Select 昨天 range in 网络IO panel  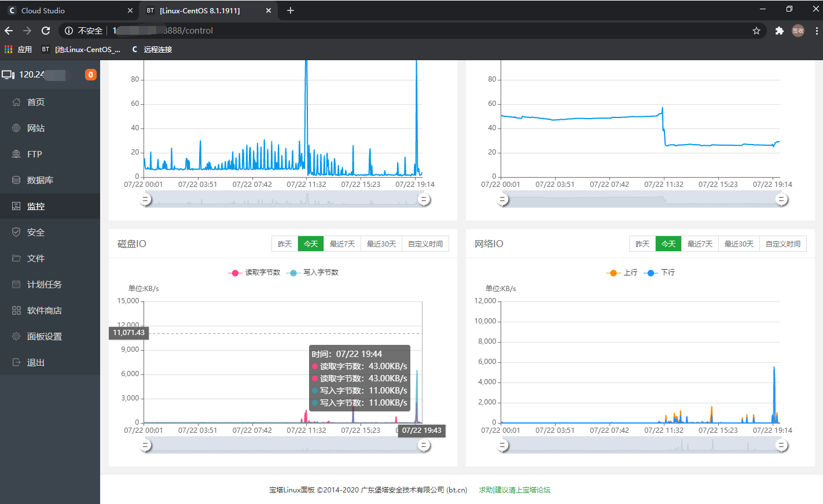tap(642, 244)
